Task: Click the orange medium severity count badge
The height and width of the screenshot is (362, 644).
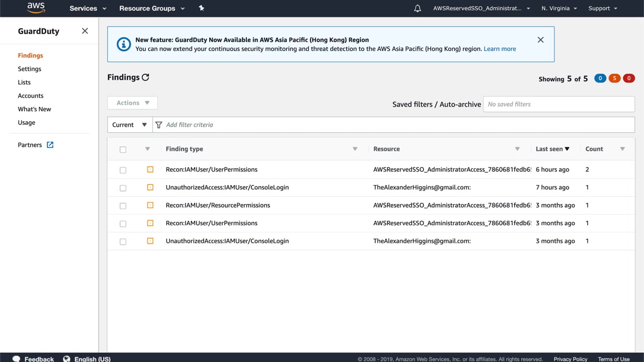Action: click(x=614, y=78)
